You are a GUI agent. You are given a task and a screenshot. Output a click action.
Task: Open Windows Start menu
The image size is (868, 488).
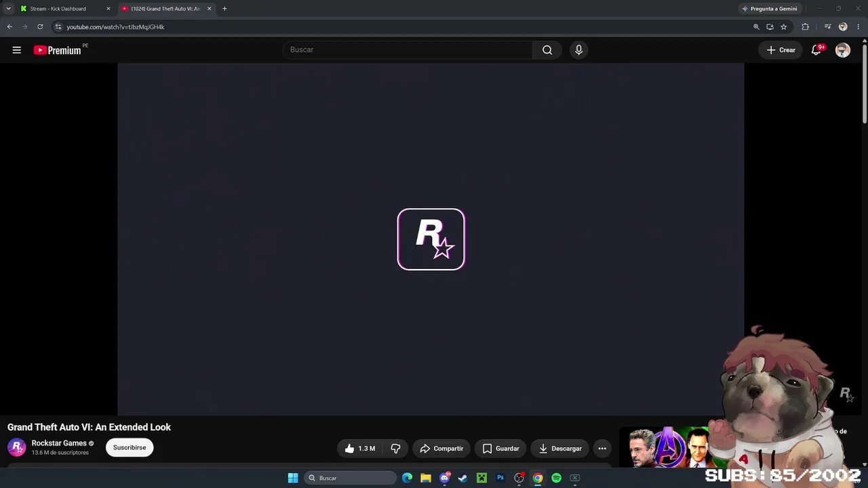(293, 478)
